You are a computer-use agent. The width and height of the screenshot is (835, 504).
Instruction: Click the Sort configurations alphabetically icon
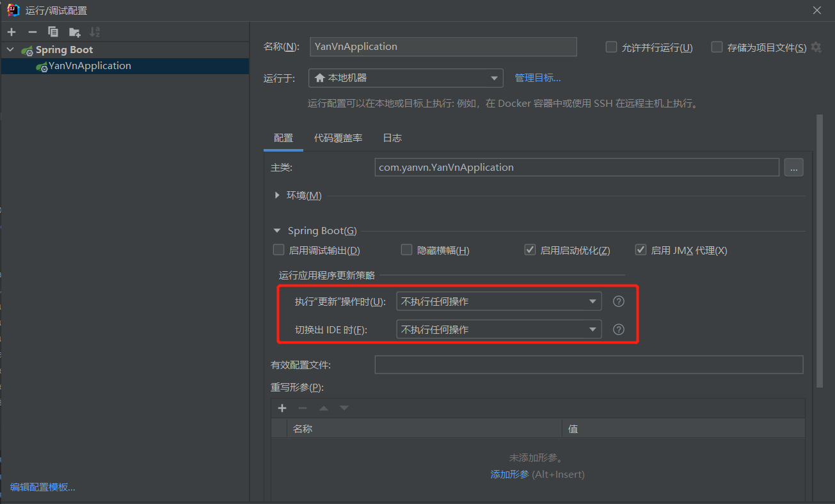click(x=95, y=32)
